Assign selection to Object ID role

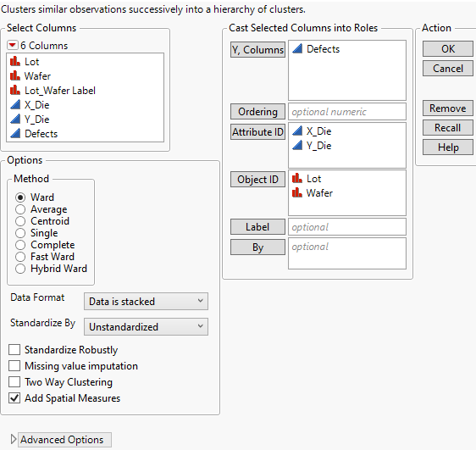[x=257, y=179]
